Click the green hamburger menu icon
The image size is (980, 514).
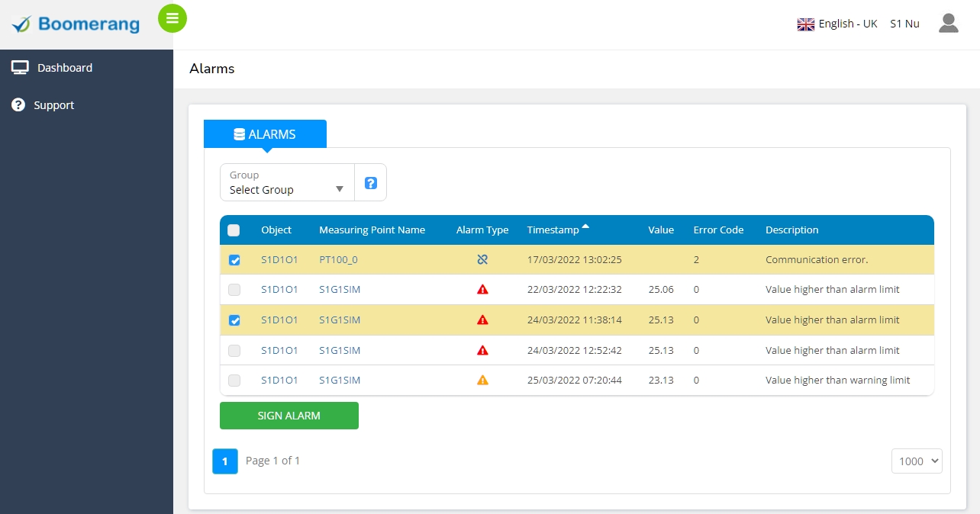coord(172,18)
